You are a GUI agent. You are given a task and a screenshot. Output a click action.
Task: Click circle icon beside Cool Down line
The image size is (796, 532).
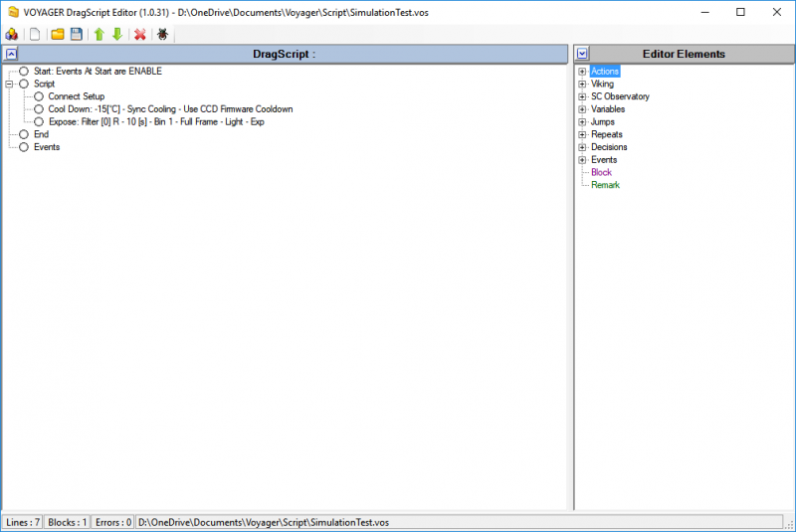pyautogui.click(x=39, y=109)
